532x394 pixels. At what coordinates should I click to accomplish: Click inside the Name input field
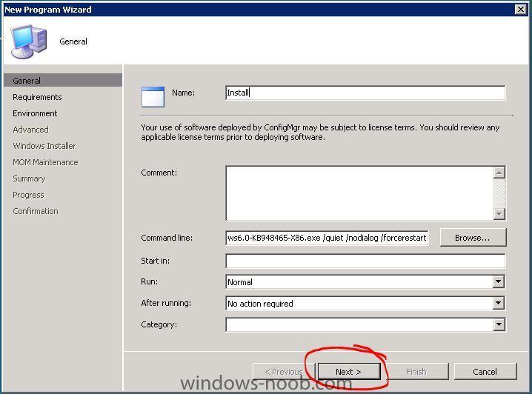[x=365, y=93]
